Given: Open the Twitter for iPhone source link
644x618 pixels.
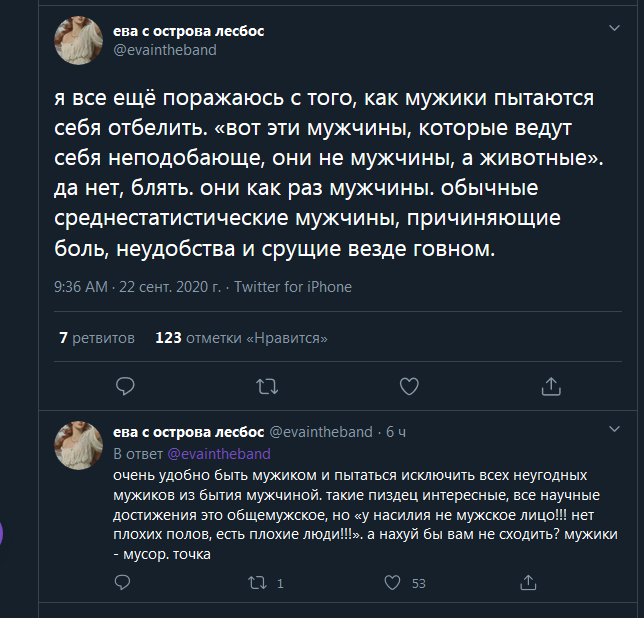Looking at the screenshot, I should coord(293,287).
